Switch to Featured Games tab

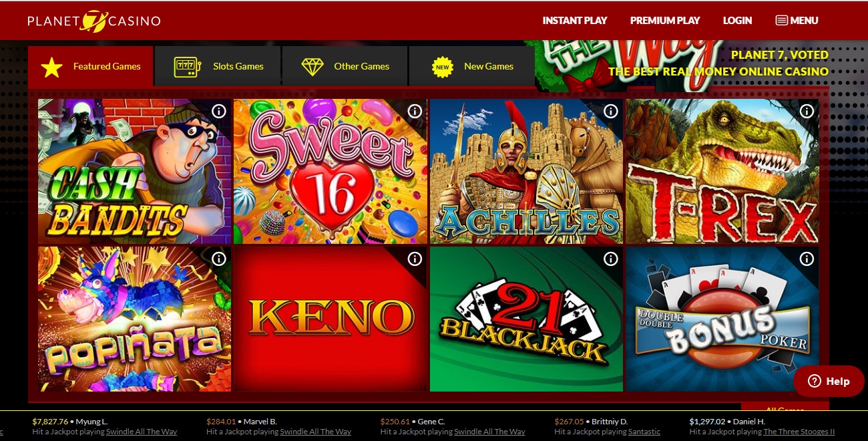point(91,66)
